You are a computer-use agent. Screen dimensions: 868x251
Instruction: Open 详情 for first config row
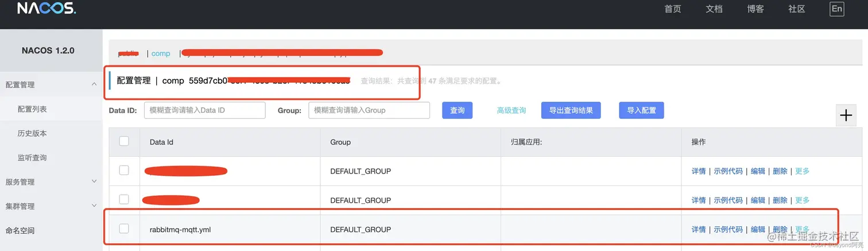(x=699, y=171)
